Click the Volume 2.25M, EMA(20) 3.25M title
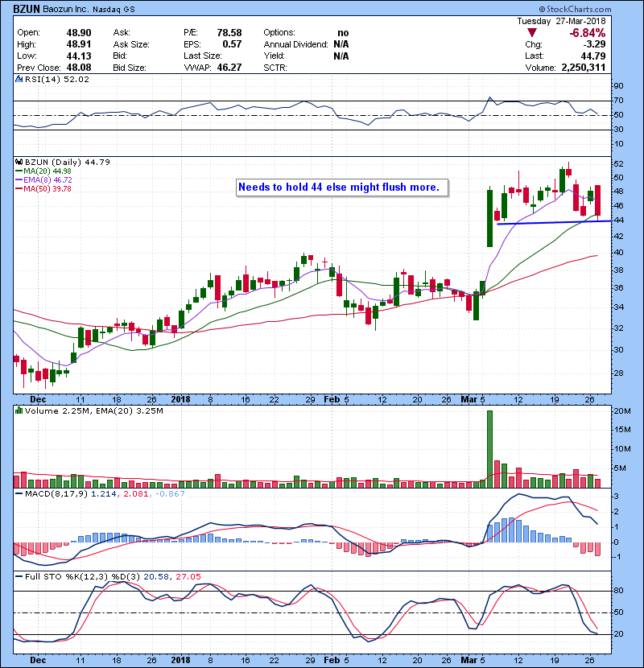The width and height of the screenshot is (644, 668). 93,410
